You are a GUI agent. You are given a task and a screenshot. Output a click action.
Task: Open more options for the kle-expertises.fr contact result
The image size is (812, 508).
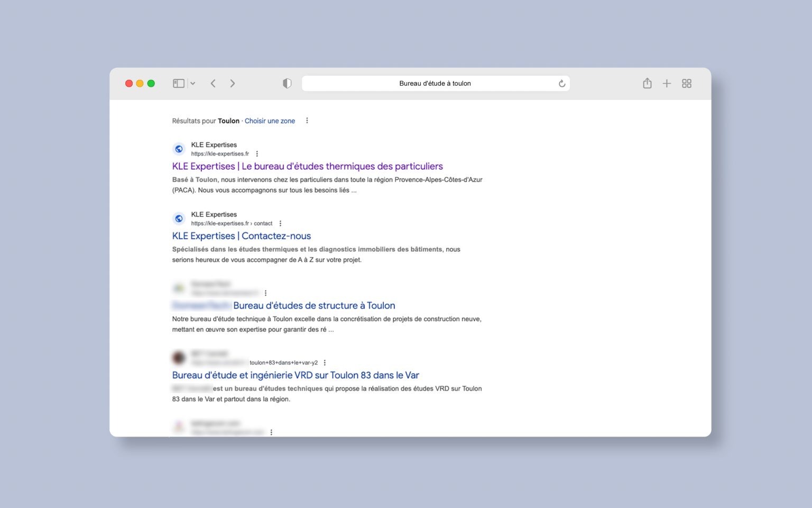pyautogui.click(x=280, y=224)
